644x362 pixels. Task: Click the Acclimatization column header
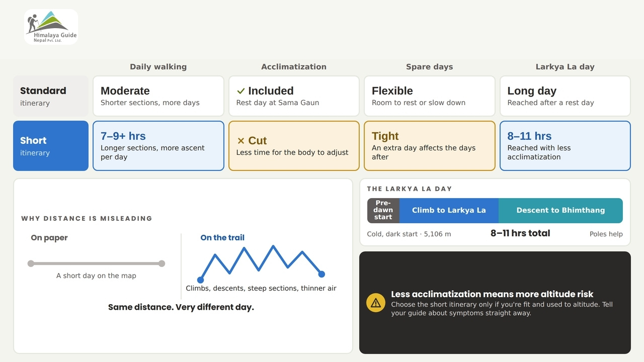(294, 67)
